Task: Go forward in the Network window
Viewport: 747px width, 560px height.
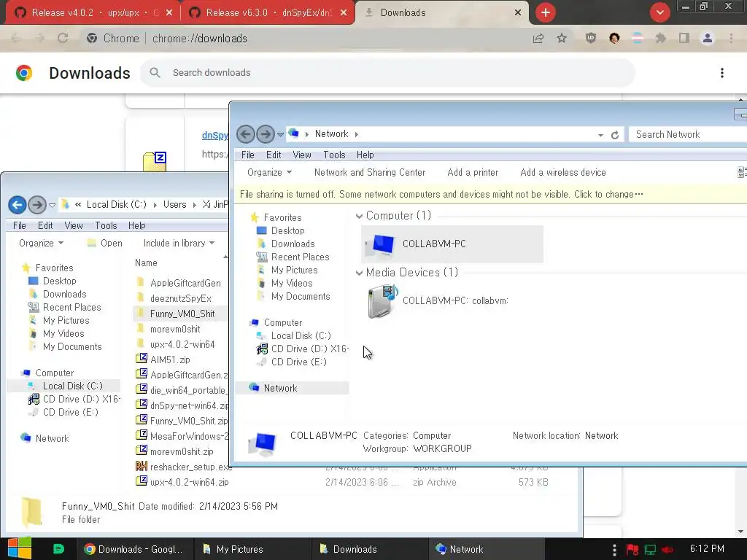Action: [266, 134]
